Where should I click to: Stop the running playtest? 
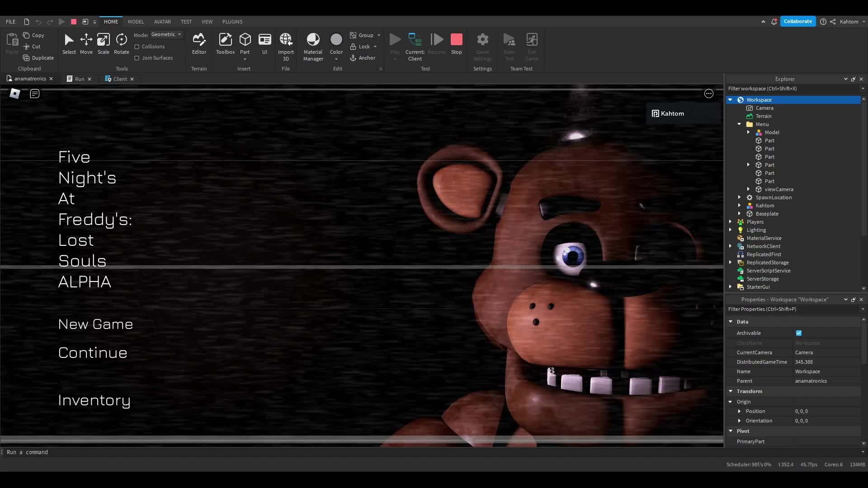coord(457,43)
